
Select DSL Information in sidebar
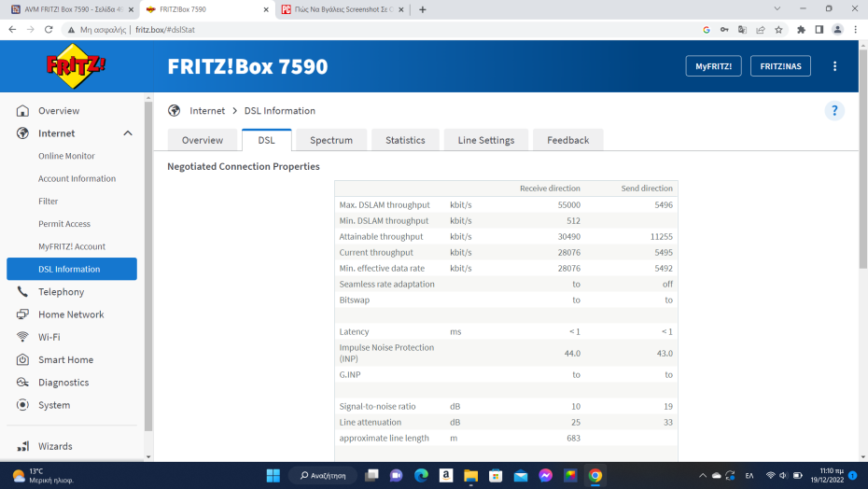[x=72, y=269]
